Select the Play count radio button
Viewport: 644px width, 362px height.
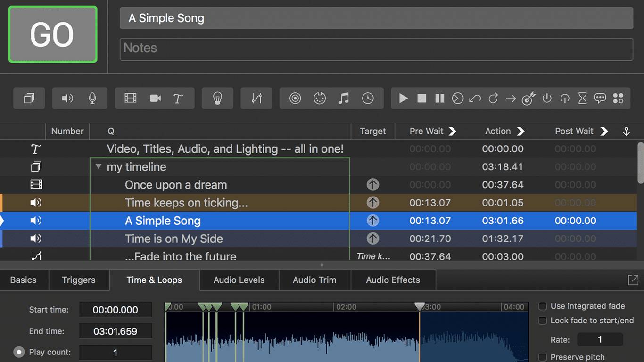pos(19,352)
